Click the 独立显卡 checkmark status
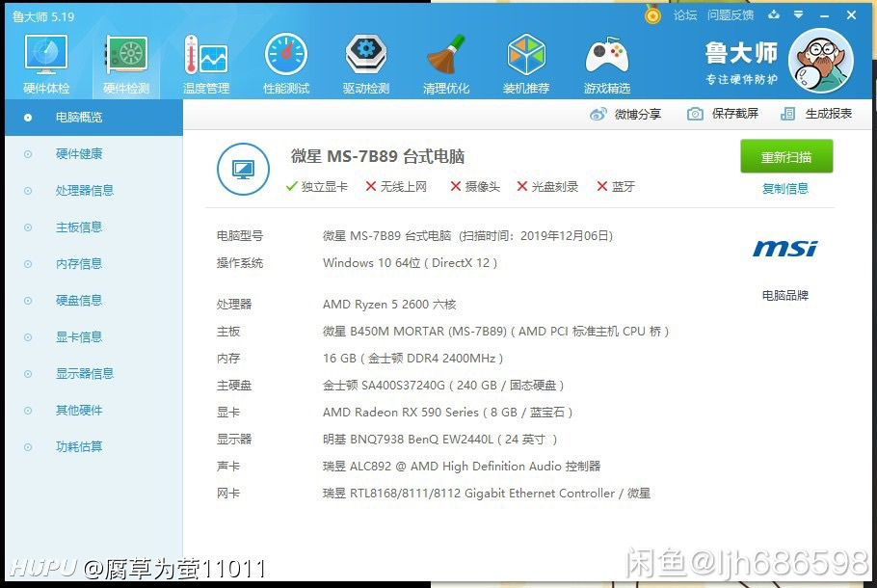Viewport: 877px width, 588px height. point(316,186)
